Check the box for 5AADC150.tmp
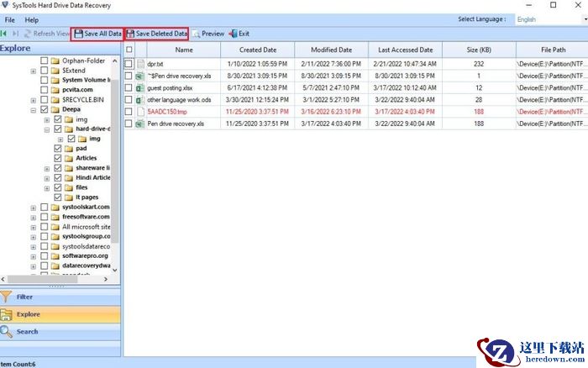The image size is (588, 368). coord(129,112)
